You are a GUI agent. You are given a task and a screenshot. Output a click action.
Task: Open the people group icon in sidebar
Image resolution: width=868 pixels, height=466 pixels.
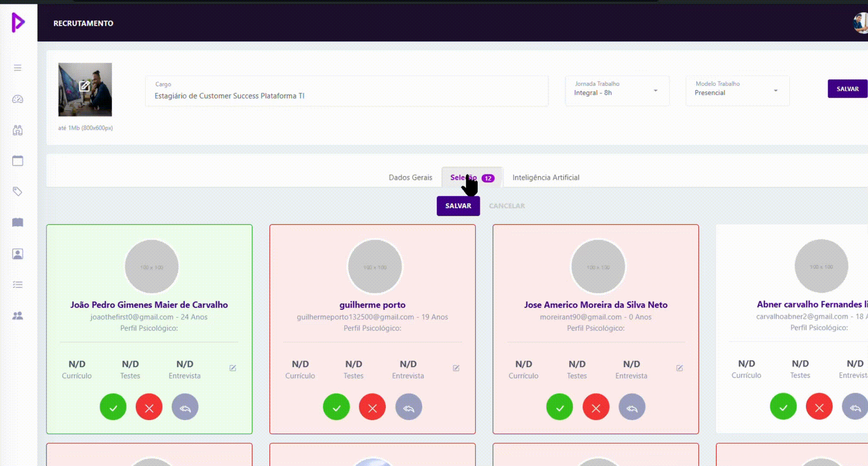(18, 316)
